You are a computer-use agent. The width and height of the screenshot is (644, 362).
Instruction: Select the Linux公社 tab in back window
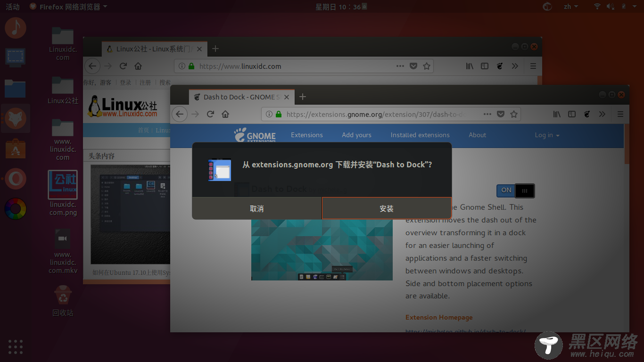154,49
